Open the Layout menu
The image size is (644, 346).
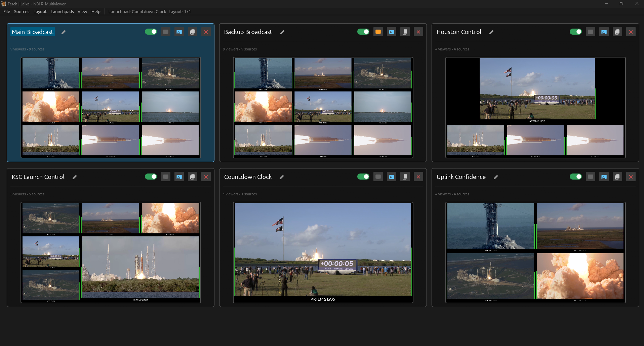coord(40,11)
